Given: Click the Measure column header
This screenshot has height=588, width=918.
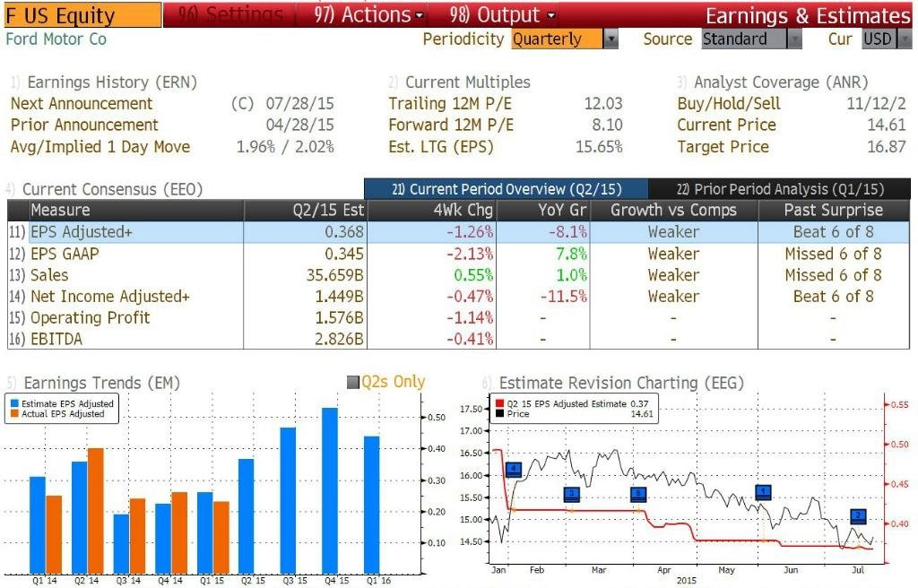Looking at the screenshot, I should click(136, 211).
